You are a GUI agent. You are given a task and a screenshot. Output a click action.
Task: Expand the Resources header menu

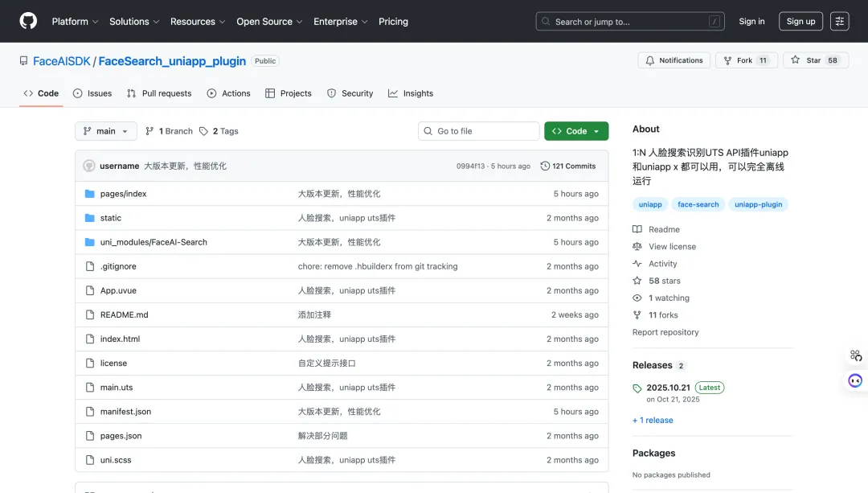pyautogui.click(x=198, y=22)
